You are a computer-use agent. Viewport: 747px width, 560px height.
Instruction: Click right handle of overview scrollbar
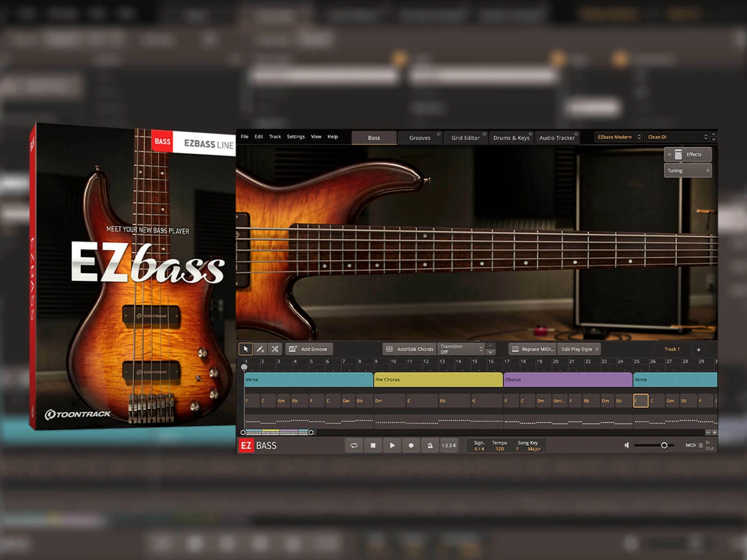coord(311,433)
